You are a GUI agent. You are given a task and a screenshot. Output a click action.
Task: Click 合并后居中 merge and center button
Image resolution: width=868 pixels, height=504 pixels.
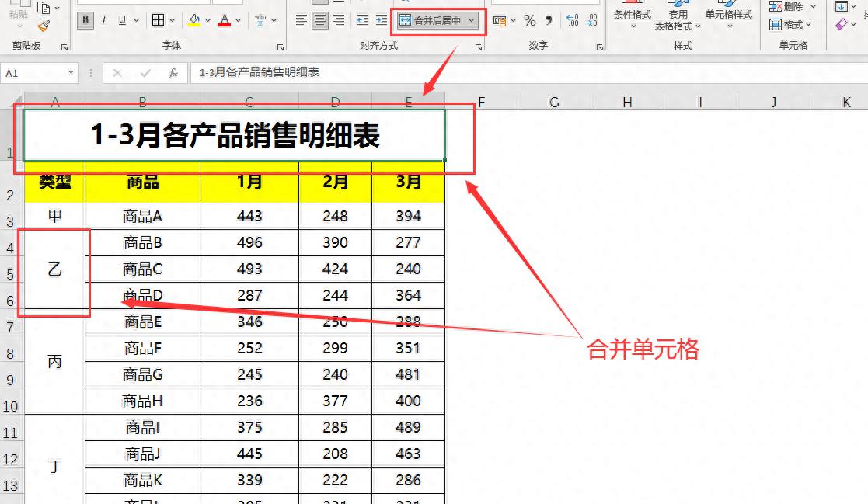coord(431,20)
